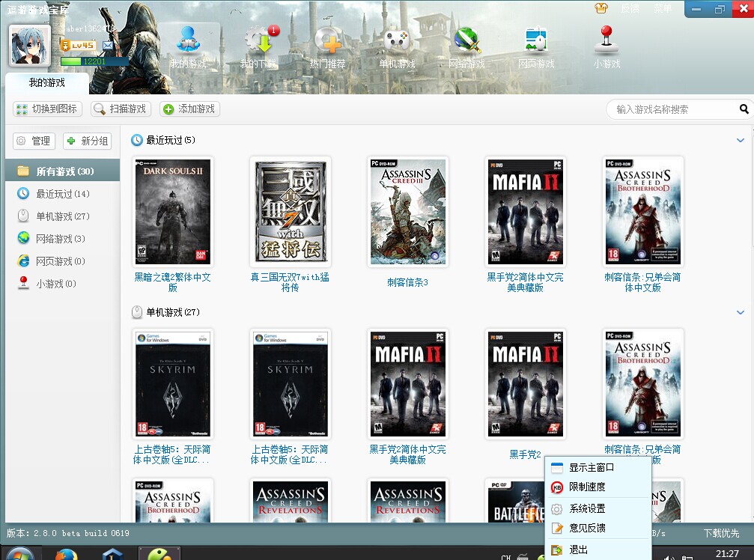Image resolution: width=754 pixels, height=560 pixels.
Task: Choose 意见反馈 from the context menu
Action: pos(598,528)
